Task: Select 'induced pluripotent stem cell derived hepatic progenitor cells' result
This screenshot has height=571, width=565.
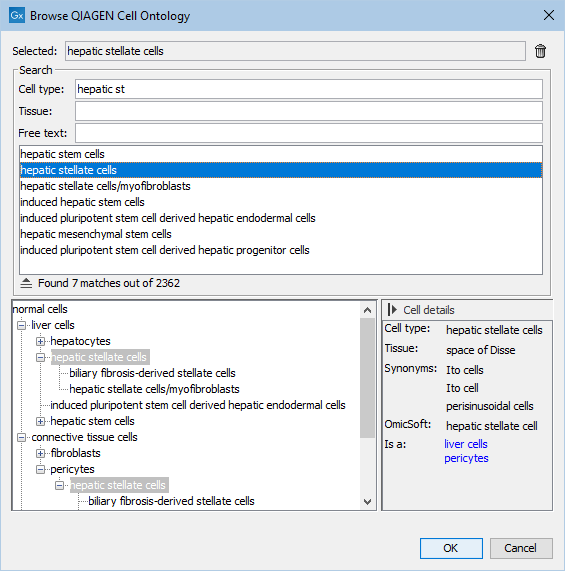Action: tap(281, 250)
